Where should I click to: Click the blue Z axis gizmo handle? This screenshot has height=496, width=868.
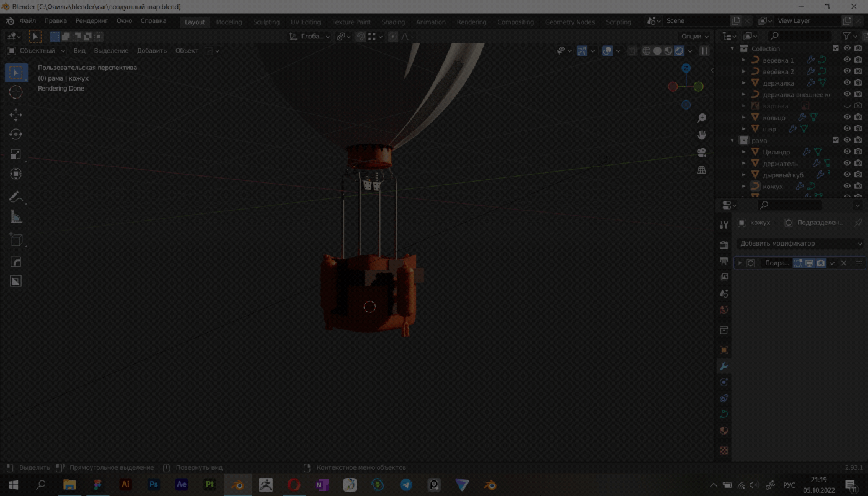pyautogui.click(x=686, y=68)
